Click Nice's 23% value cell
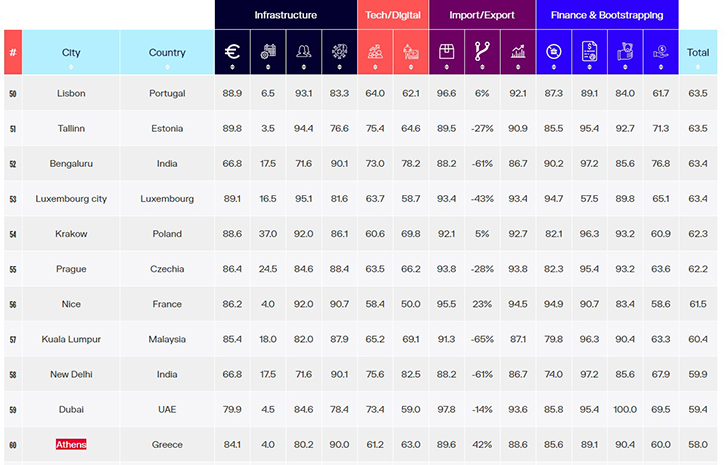This screenshot has height=465, width=728. [x=482, y=304]
